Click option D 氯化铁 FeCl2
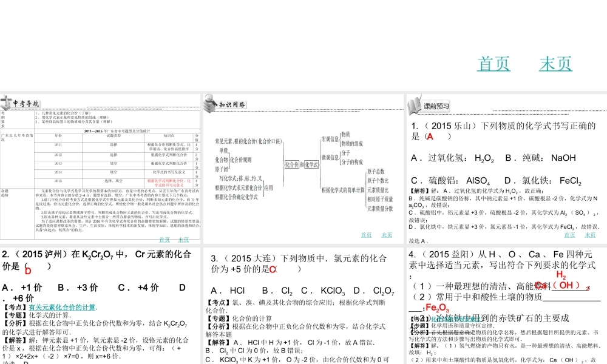 tap(543, 181)
